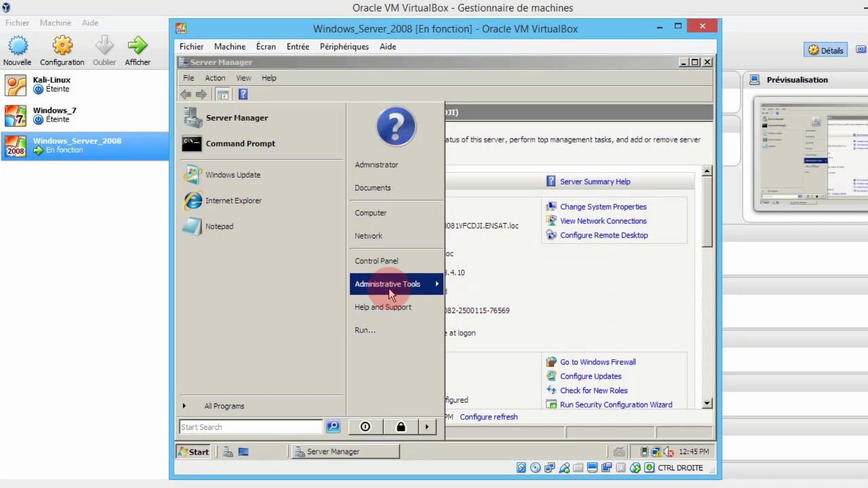Click the scroll-down arrow in Server Manager pane
The image size is (868, 488).
[x=707, y=403]
